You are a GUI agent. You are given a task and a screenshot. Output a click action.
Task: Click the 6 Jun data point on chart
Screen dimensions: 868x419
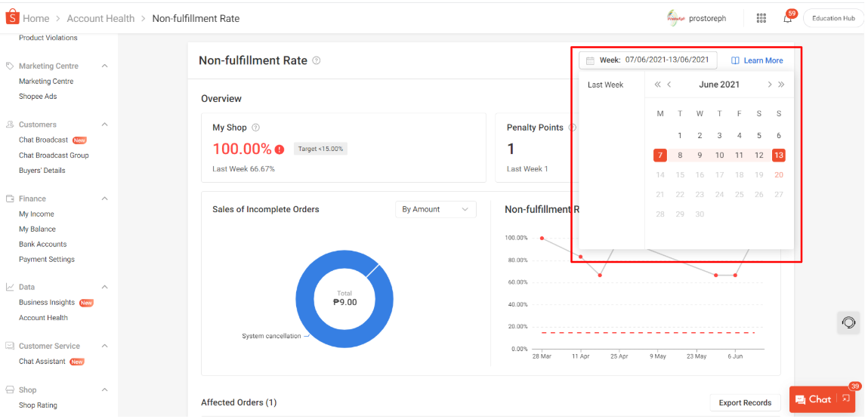click(735, 275)
